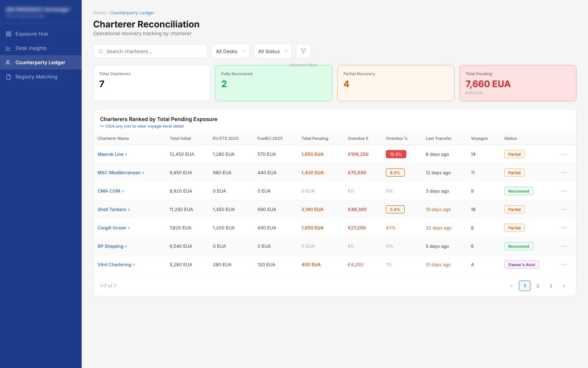Select Counterparty Ledger sidebar item
The height and width of the screenshot is (368, 588).
(41, 63)
